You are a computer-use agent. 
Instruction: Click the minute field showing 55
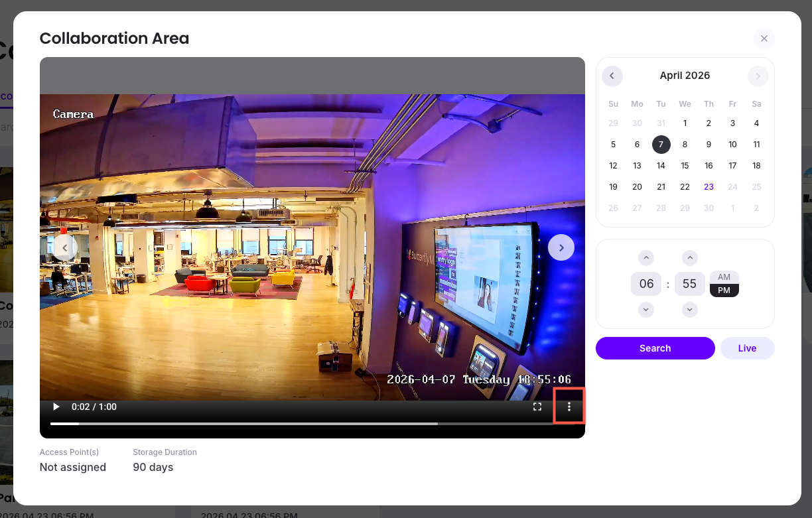pos(689,284)
